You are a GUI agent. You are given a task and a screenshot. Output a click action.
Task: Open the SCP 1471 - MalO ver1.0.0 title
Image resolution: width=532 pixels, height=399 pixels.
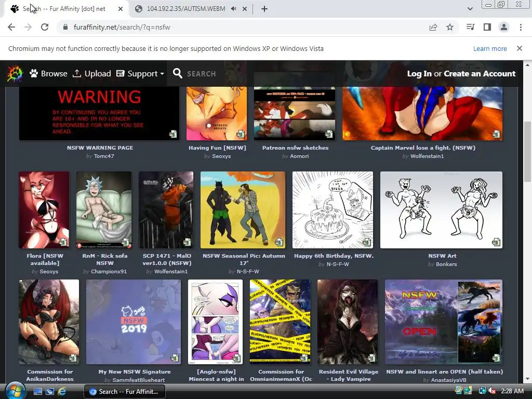pos(167,259)
